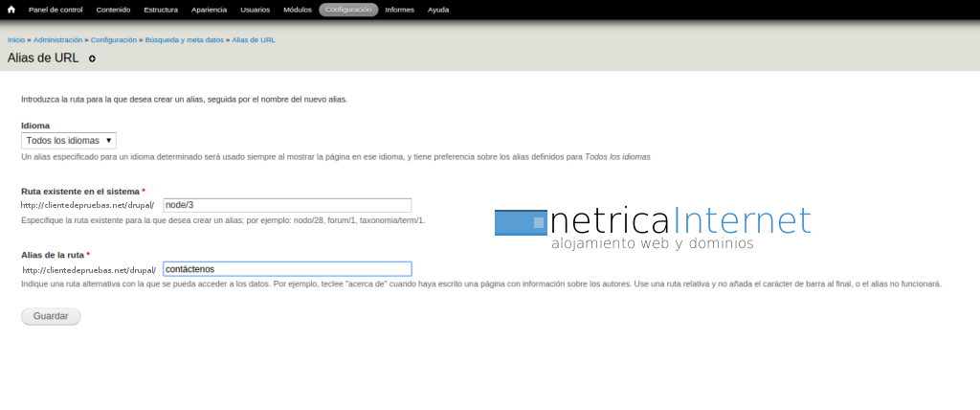
Task: Follow the Inicio breadcrumb link
Action: point(16,40)
